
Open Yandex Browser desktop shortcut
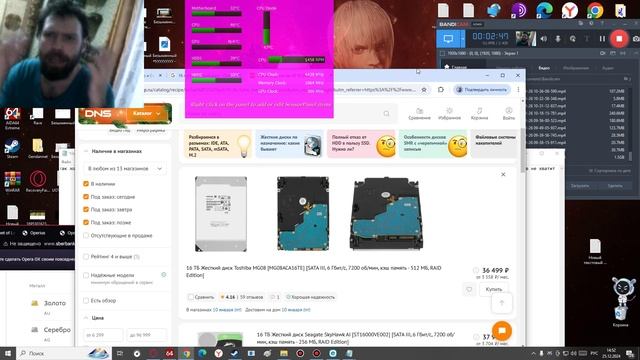tap(569, 10)
